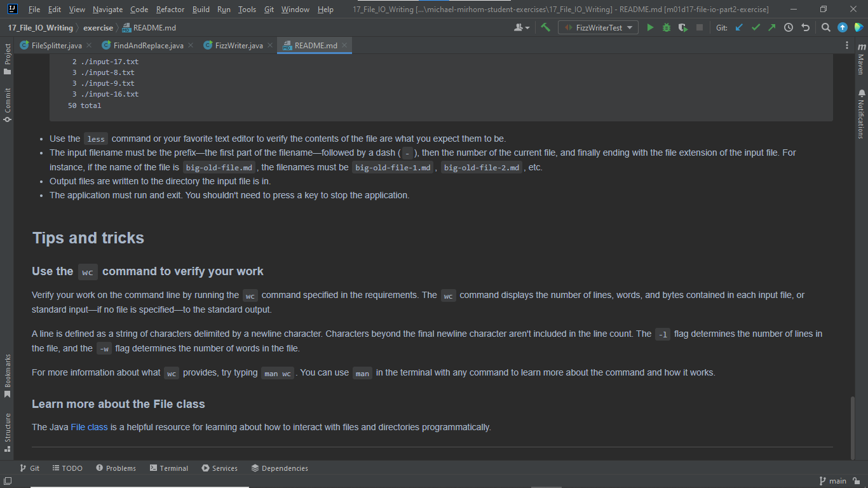868x488 pixels.
Task: Open the Maven tool window
Action: (861, 58)
